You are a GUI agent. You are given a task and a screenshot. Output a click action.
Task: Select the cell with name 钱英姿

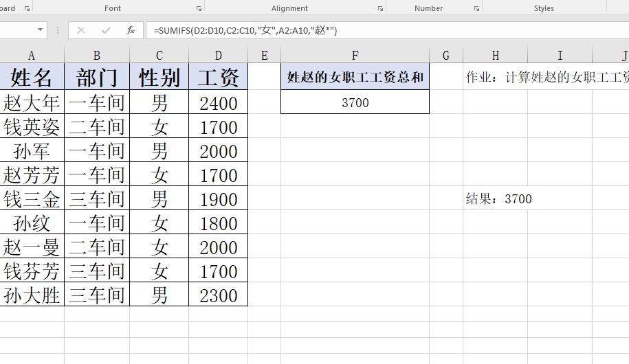pos(32,126)
